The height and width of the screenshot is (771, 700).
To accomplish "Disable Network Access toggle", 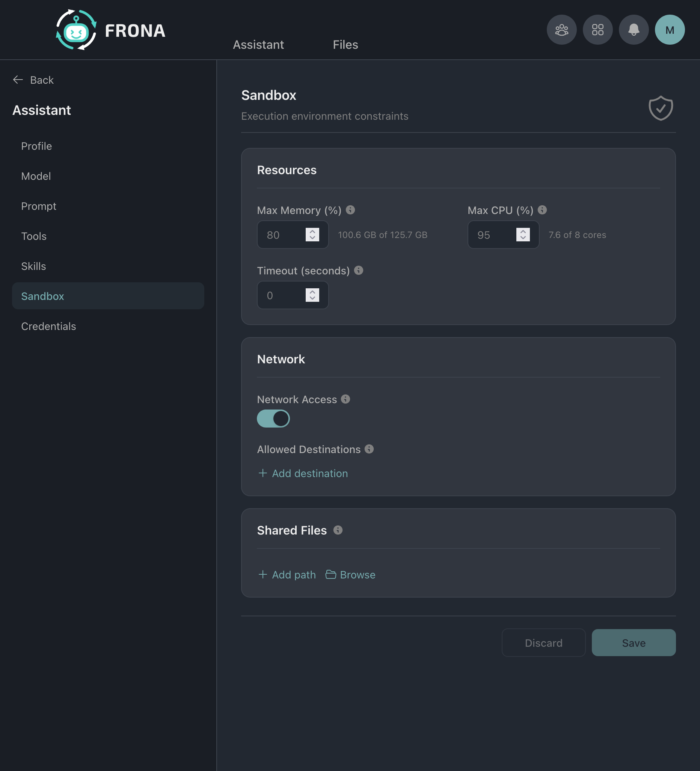I will tap(273, 419).
